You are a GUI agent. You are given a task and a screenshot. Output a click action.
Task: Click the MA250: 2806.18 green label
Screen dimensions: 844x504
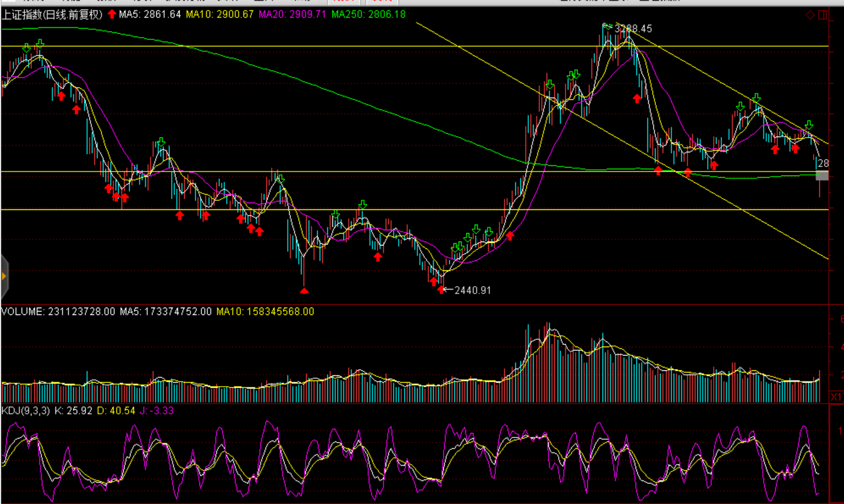(368, 14)
